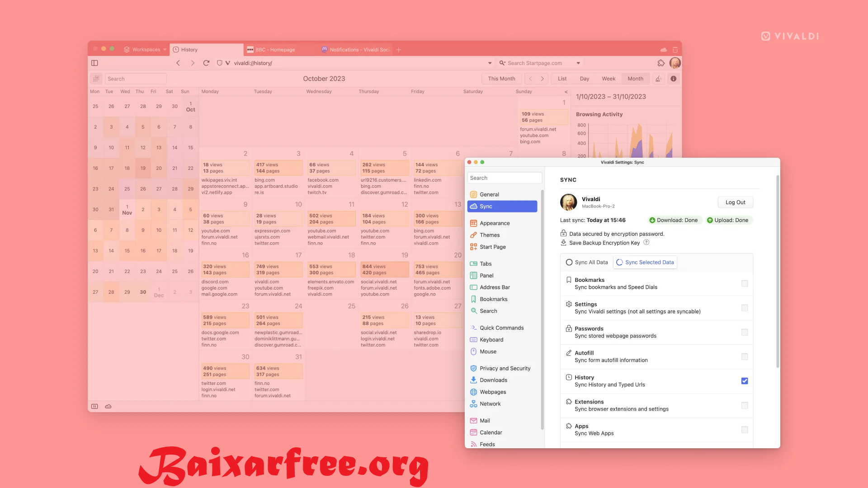Enable Extensions sync checkbox
This screenshot has height=488, width=868.
point(744,405)
